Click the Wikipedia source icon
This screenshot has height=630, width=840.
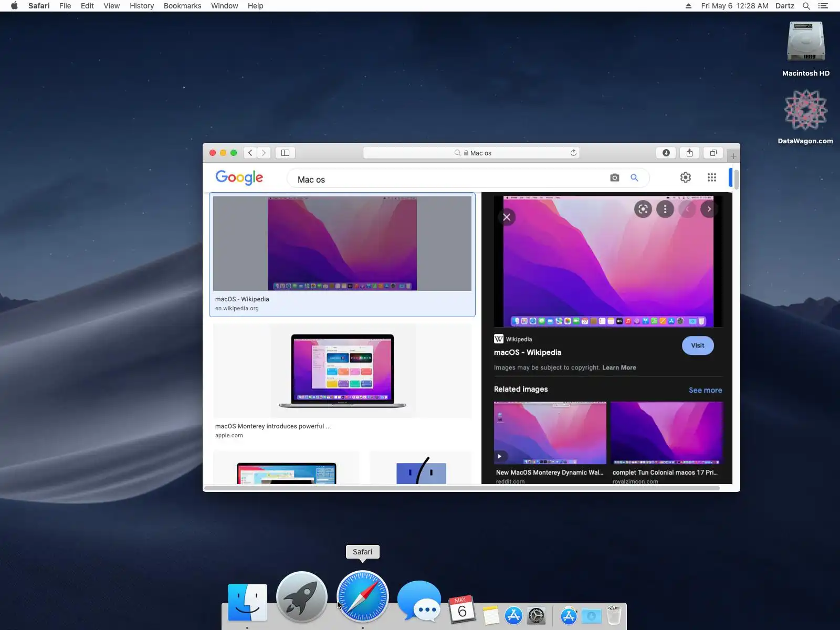[499, 339]
